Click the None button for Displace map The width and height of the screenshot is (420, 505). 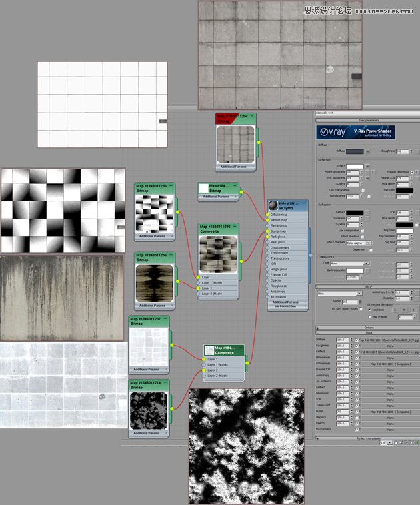pos(390,418)
